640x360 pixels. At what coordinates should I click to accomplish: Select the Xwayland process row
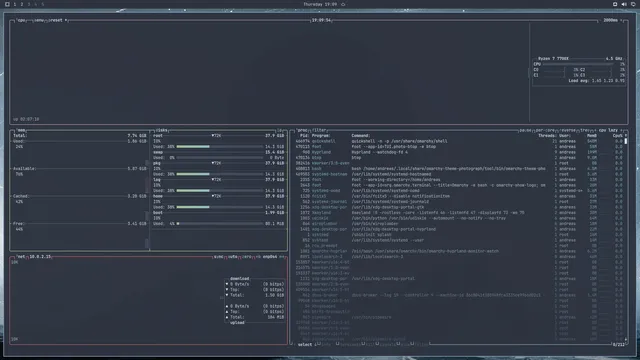coord(459,213)
